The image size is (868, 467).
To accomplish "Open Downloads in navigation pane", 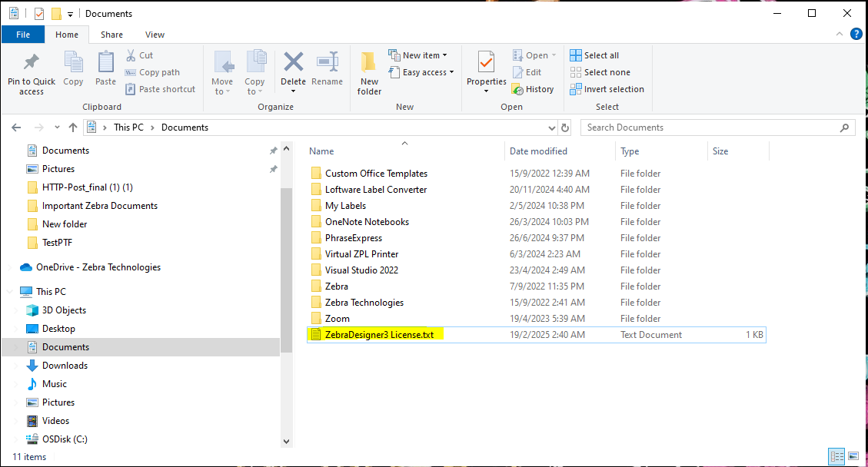I will (65, 365).
